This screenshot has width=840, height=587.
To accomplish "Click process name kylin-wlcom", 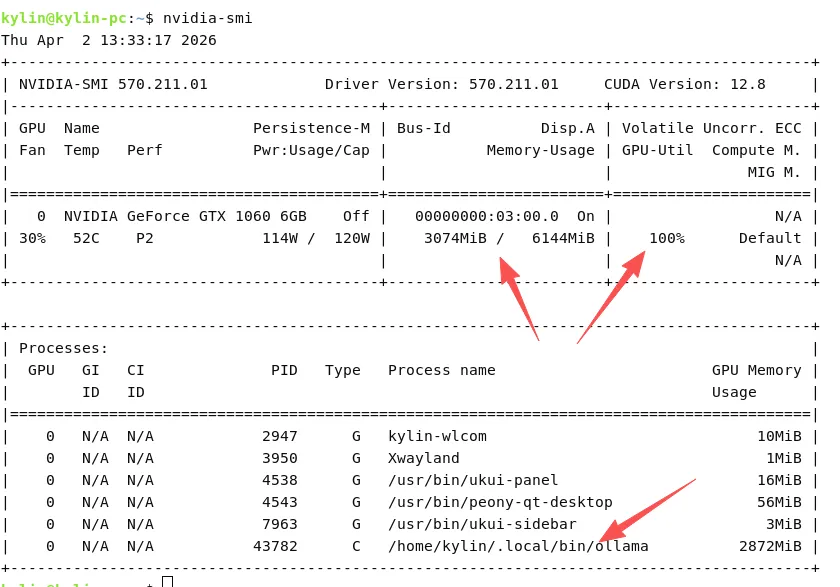I will coord(437,436).
